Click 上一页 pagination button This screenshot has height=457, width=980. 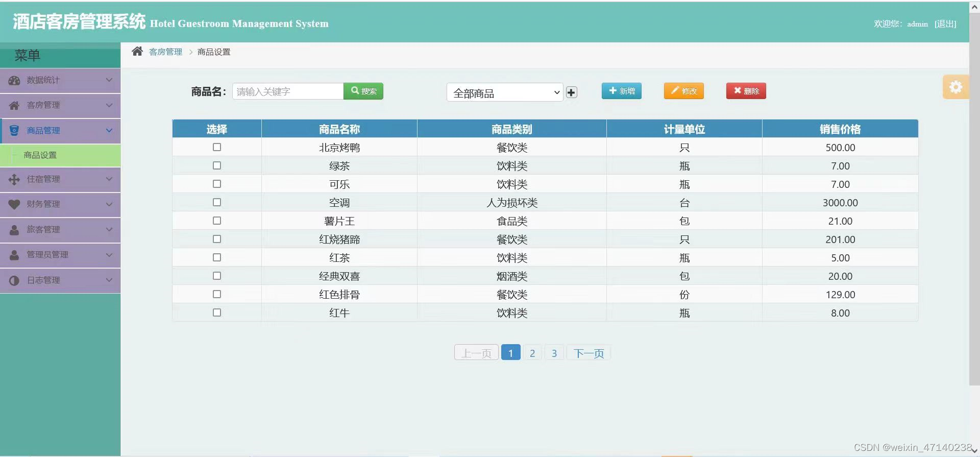[x=476, y=353]
